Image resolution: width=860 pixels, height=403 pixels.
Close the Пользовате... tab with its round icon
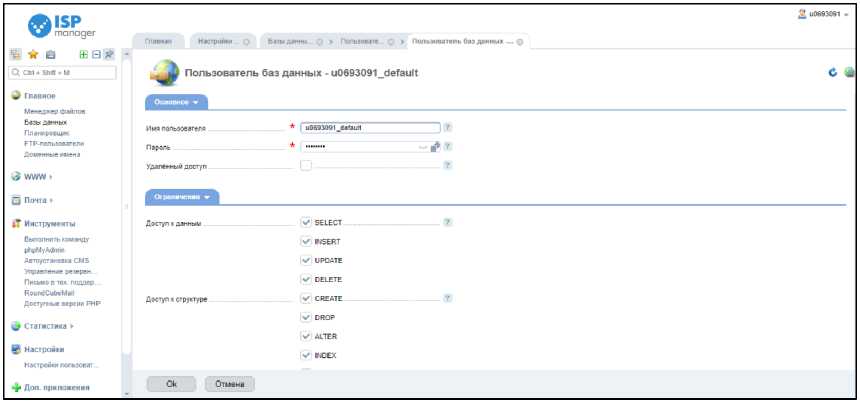(391, 42)
